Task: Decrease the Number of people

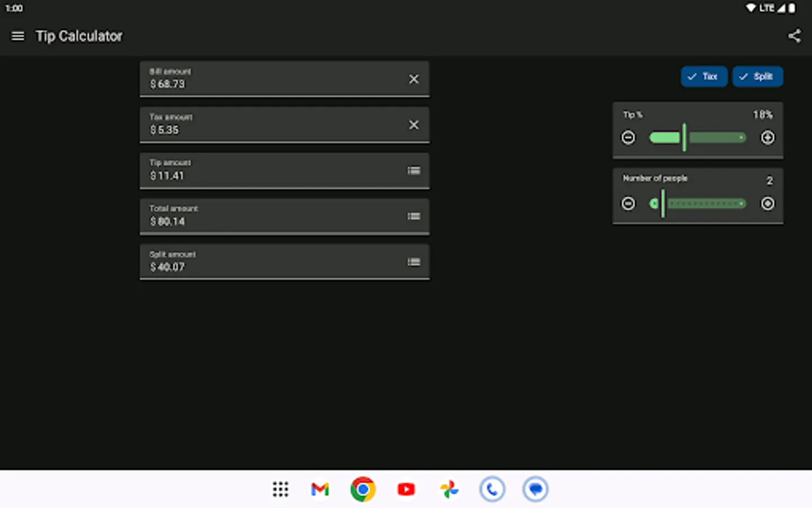Action: click(x=628, y=203)
